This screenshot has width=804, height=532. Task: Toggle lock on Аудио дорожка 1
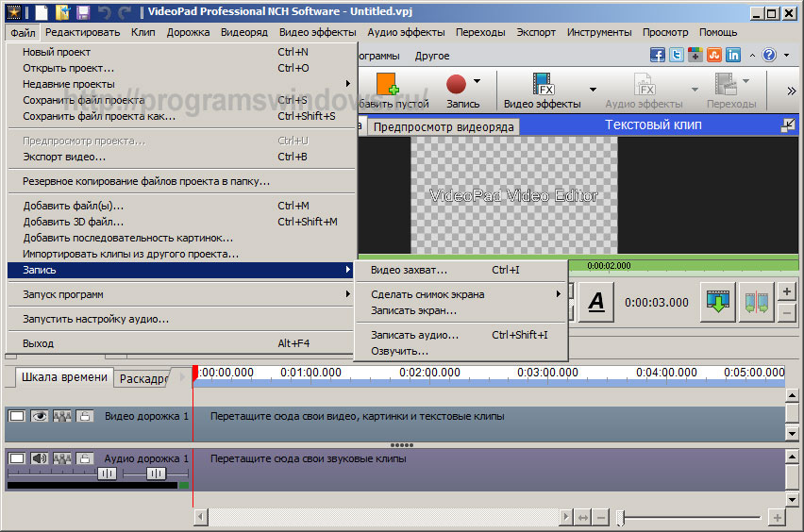click(85, 458)
